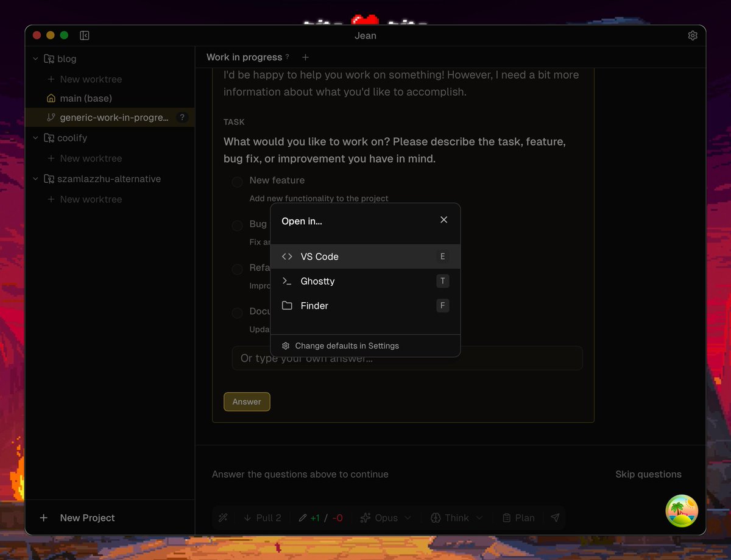Image resolution: width=731 pixels, height=560 pixels.
Task: Select the Refa… radio option
Action: point(238,269)
